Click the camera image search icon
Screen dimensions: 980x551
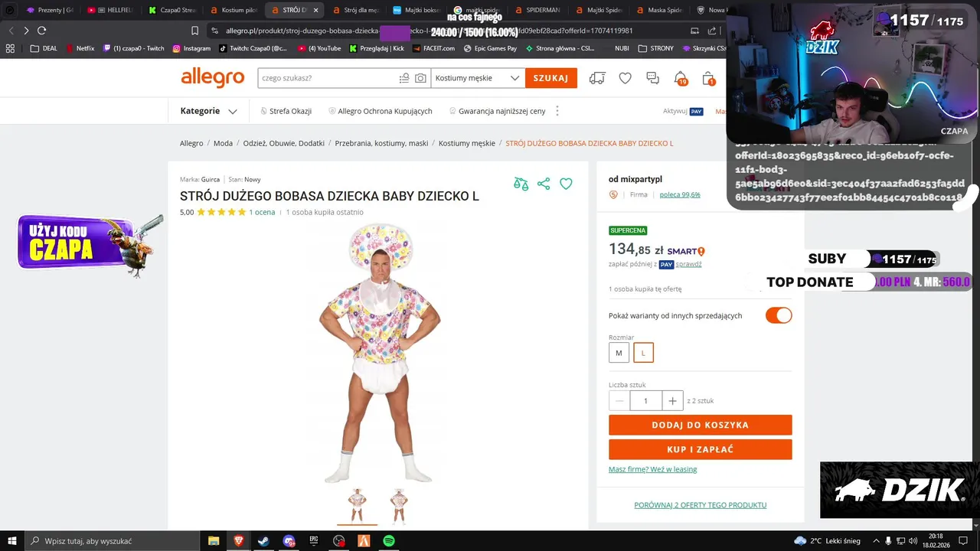click(x=420, y=78)
